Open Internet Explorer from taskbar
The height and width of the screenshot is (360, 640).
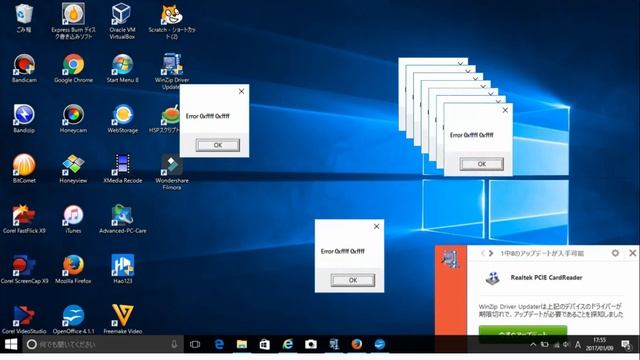(x=288, y=344)
